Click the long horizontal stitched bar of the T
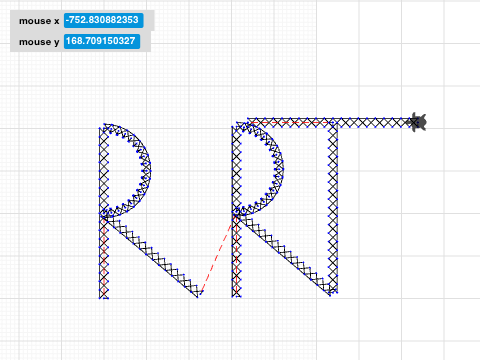Viewport: 480px width, 360px height. [330, 122]
